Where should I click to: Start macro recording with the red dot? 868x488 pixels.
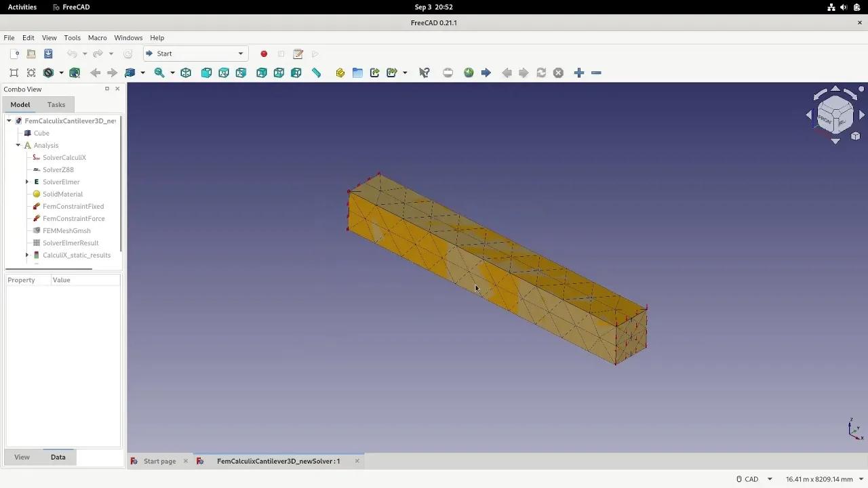264,54
